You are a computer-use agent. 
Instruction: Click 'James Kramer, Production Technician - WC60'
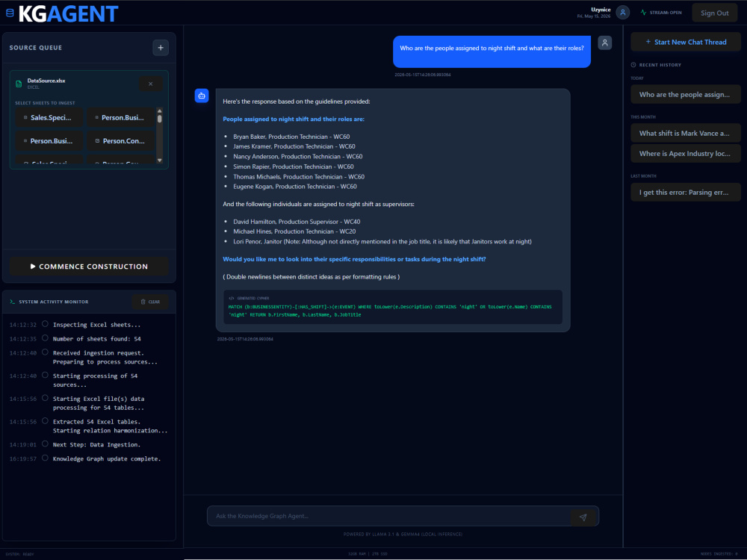pos(294,146)
